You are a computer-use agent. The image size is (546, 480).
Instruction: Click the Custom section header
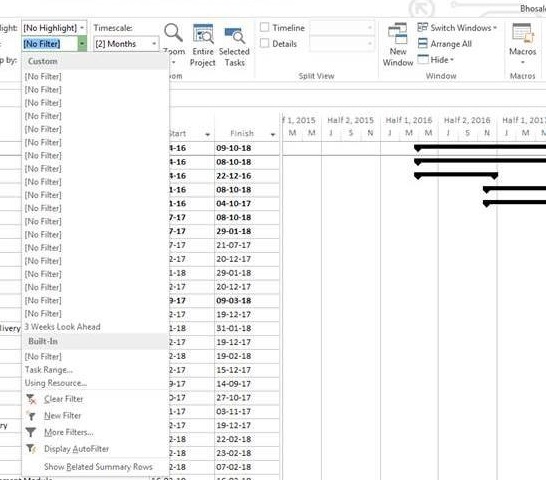coord(95,61)
